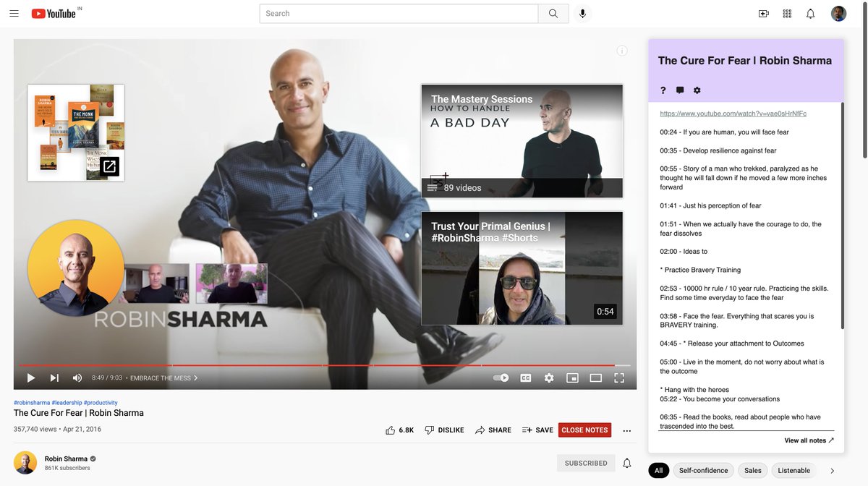Enter full screen mode

[x=619, y=378]
